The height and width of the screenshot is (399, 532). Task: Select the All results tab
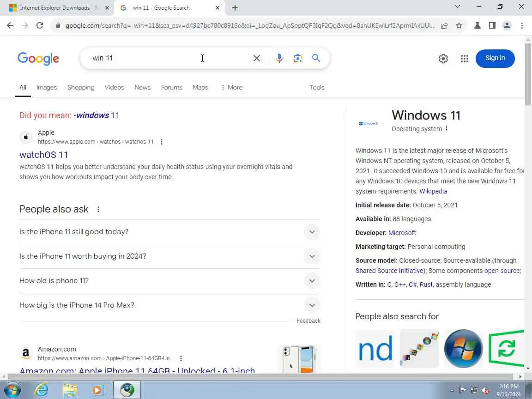pos(23,87)
